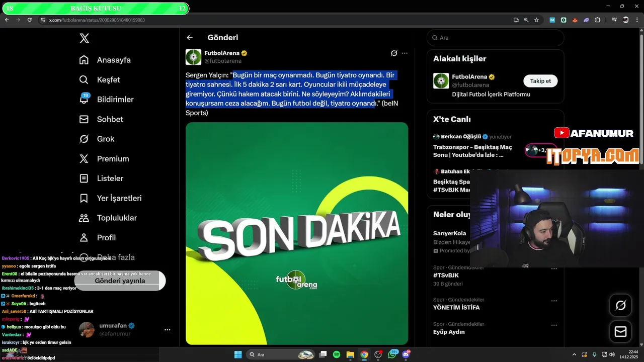Screen dimensions: 644x362
Task: Click the teal circle extension icon
Action: click(x=563, y=20)
